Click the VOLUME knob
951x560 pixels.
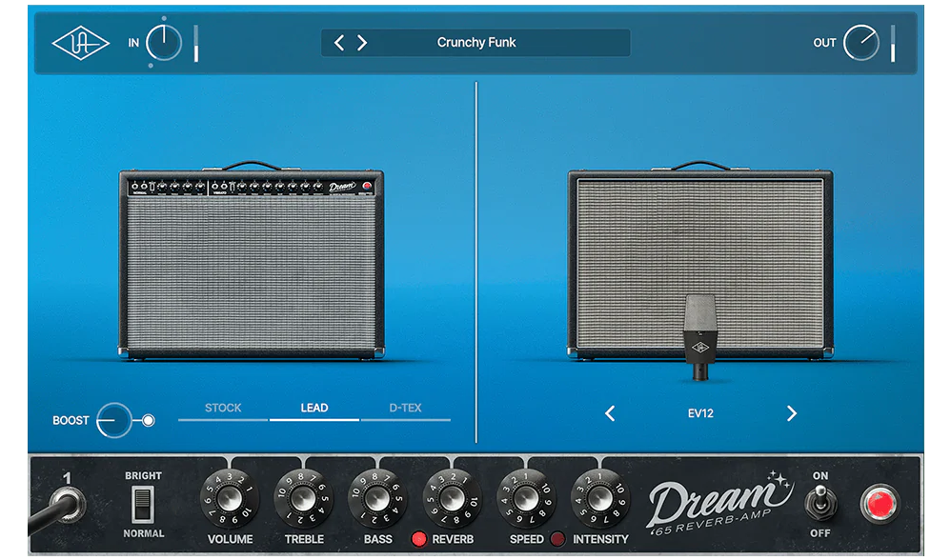[x=230, y=499]
